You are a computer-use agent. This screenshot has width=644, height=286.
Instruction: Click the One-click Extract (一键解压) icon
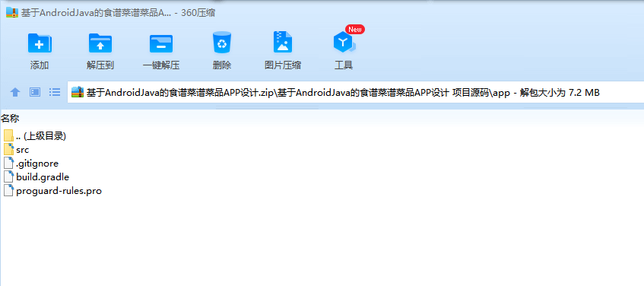pyautogui.click(x=161, y=43)
